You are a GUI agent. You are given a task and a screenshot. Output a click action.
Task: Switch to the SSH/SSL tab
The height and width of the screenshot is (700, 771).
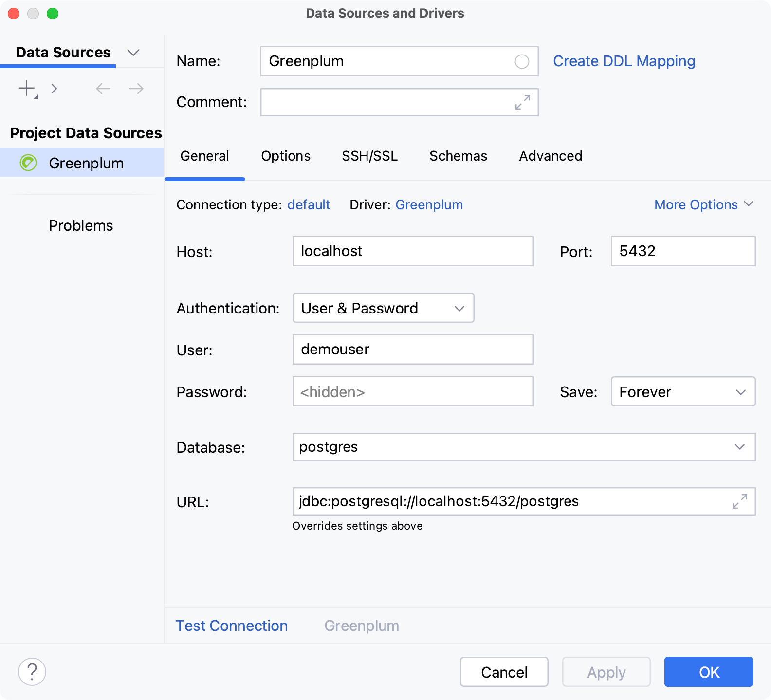coord(369,156)
